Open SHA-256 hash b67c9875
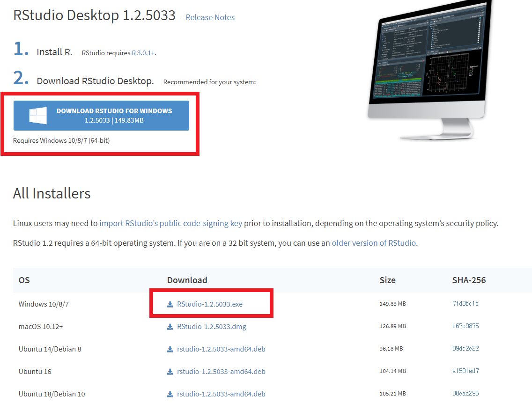Image resolution: width=532 pixels, height=403 pixels. tap(465, 326)
